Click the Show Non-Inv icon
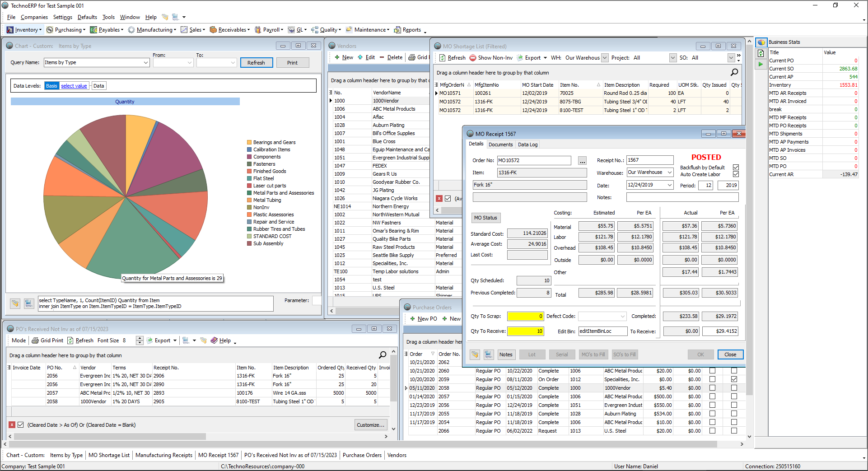868x471 pixels. pos(473,58)
